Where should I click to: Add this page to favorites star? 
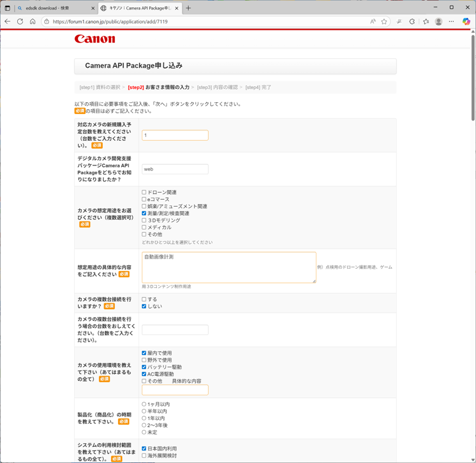pos(384,22)
